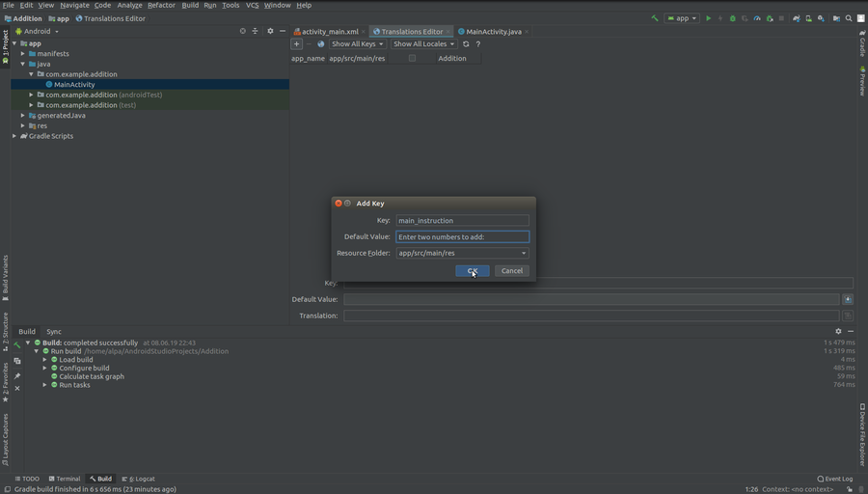Click the Make Project hammer icon

[x=656, y=18]
